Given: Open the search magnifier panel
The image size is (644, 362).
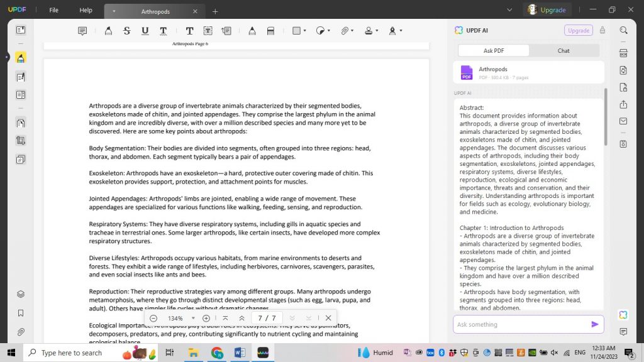Looking at the screenshot, I should coord(623,30).
